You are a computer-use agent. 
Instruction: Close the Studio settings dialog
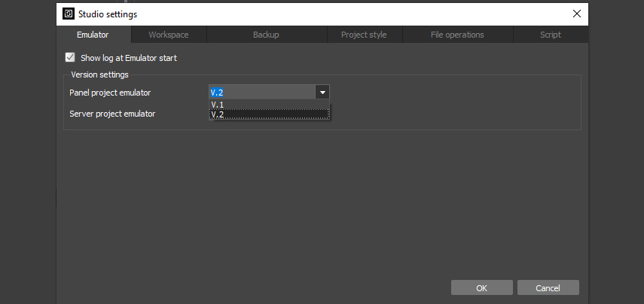click(x=576, y=14)
